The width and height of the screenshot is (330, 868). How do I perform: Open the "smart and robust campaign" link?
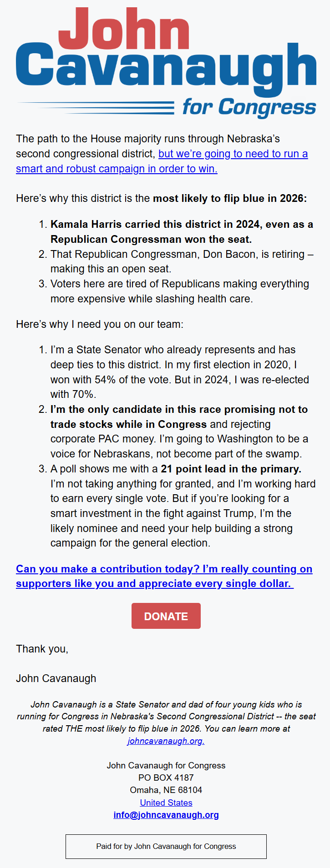tap(162, 161)
